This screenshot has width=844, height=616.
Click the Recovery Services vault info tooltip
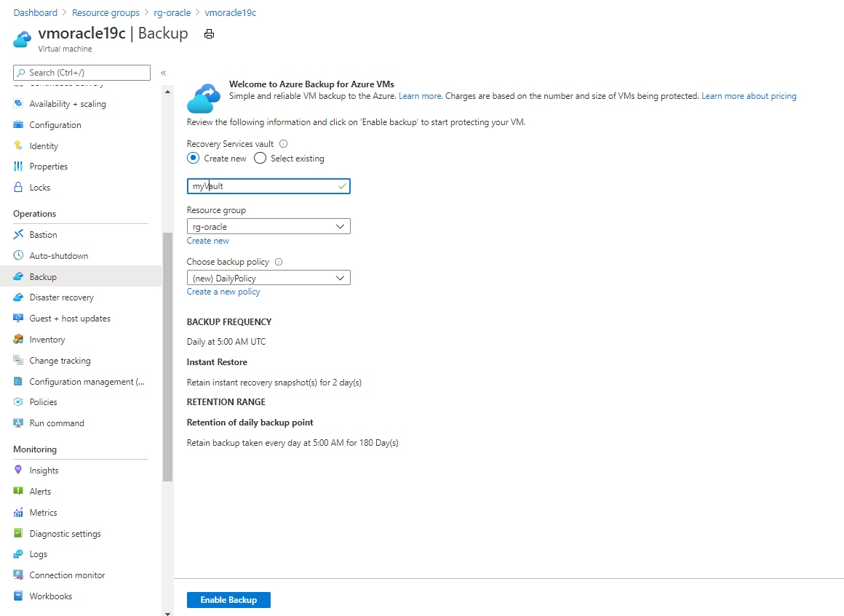pos(283,143)
